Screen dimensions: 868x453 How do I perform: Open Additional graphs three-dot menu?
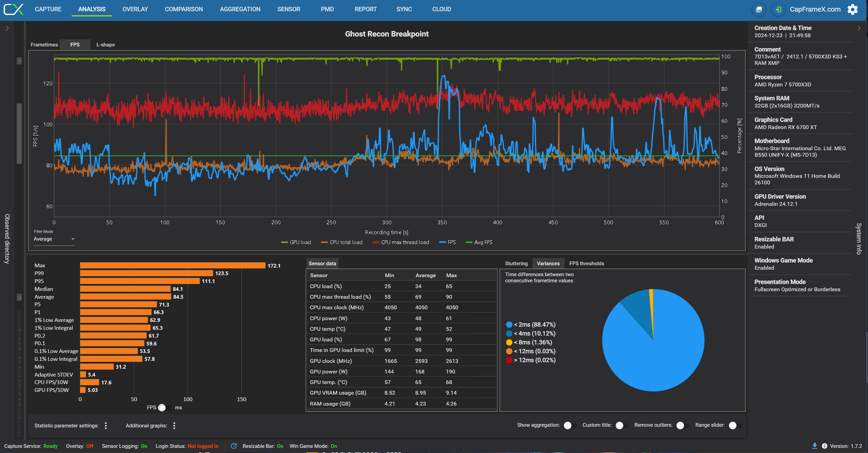coord(174,425)
